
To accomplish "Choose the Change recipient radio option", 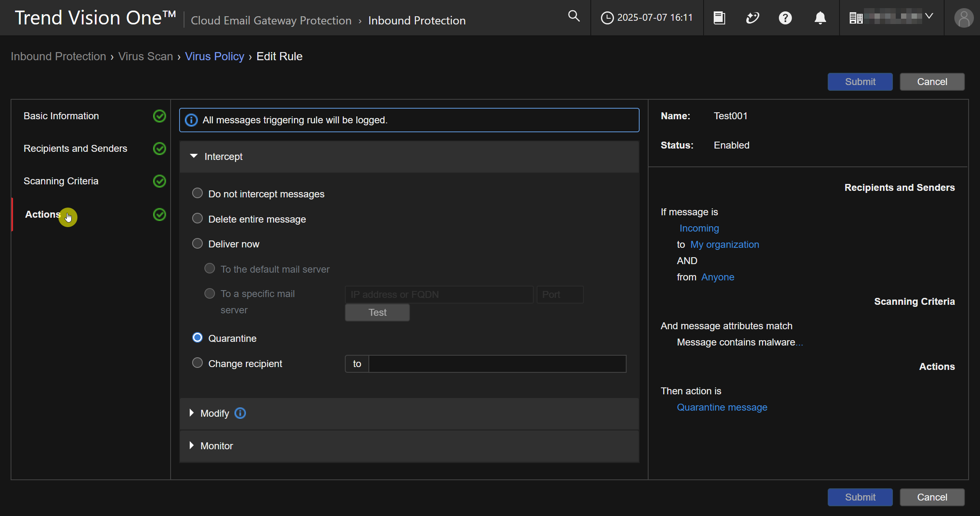I will (x=197, y=363).
